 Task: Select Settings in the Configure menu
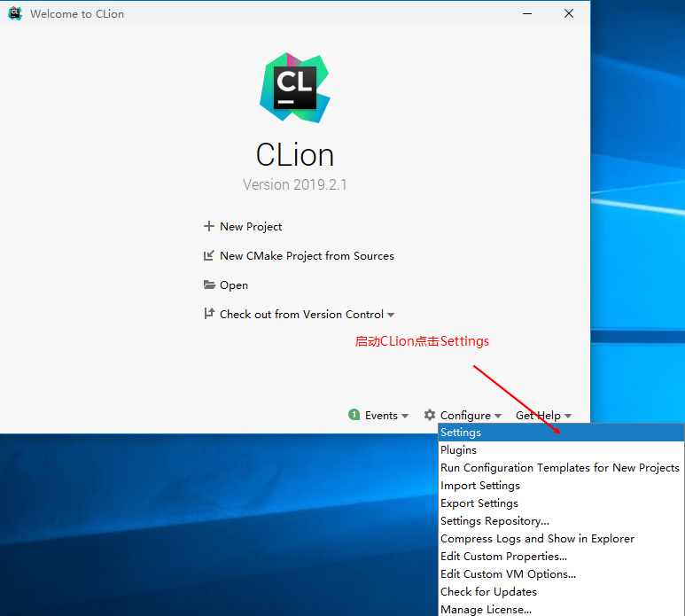[561, 433]
